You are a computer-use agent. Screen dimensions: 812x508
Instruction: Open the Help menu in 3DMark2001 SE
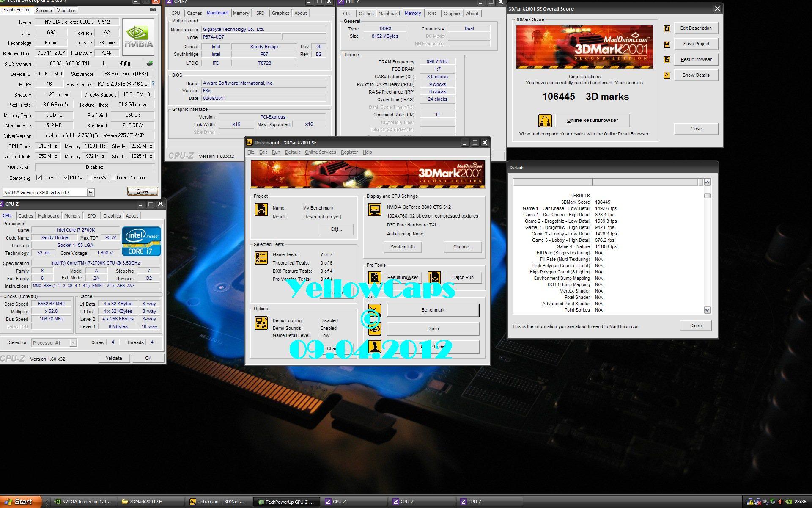pyautogui.click(x=367, y=152)
